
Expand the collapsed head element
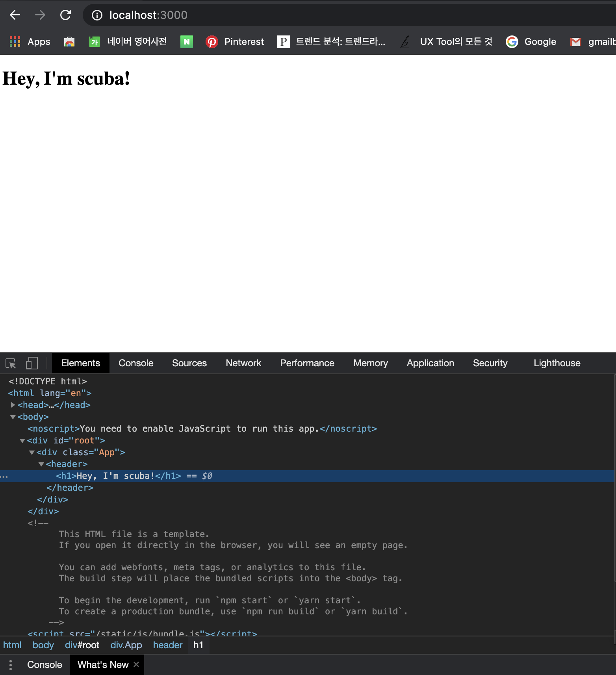click(x=13, y=405)
